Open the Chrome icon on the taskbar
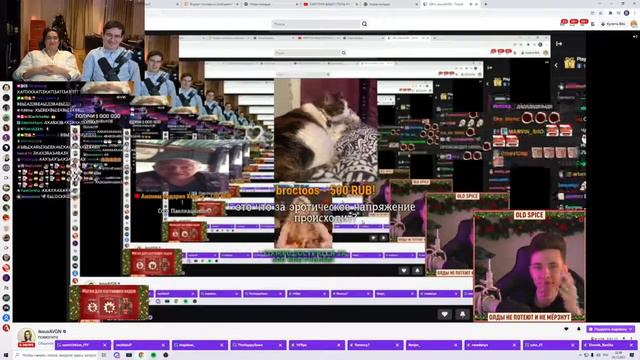This screenshot has height=360, width=640. 141,355
